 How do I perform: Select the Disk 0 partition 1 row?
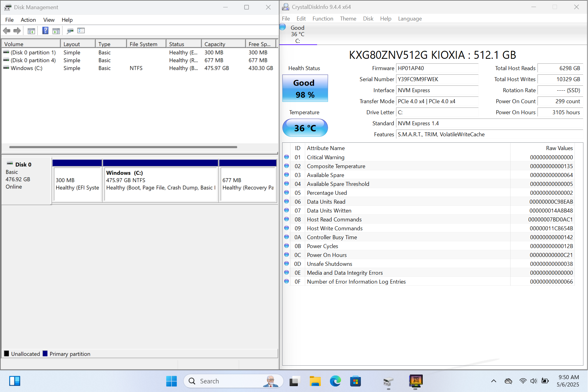click(x=140, y=52)
